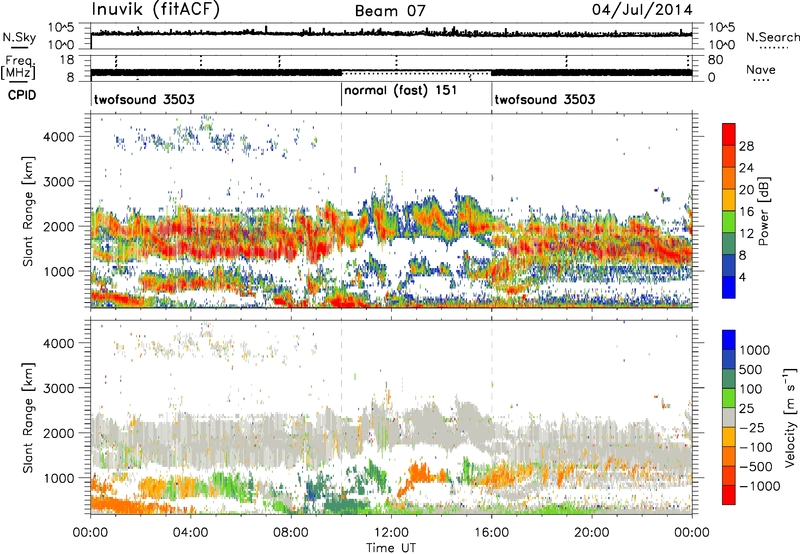Click the "80" tick on the Nave axis

pos(715,60)
